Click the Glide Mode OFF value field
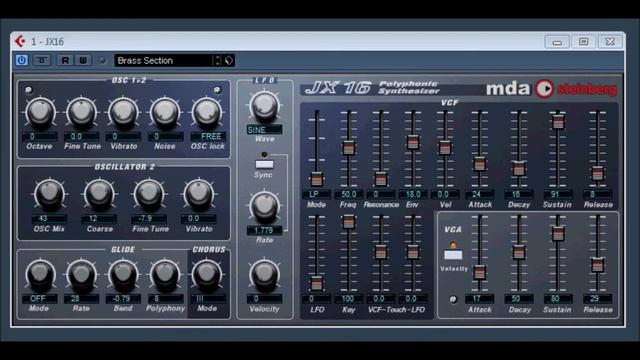 pyautogui.click(x=40, y=299)
